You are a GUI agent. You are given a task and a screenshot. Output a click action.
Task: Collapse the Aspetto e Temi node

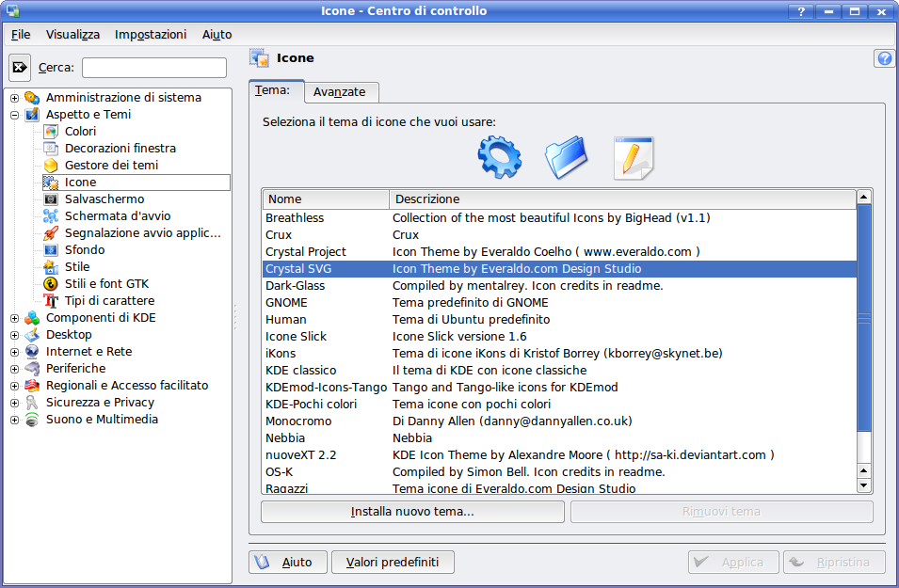(x=14, y=115)
